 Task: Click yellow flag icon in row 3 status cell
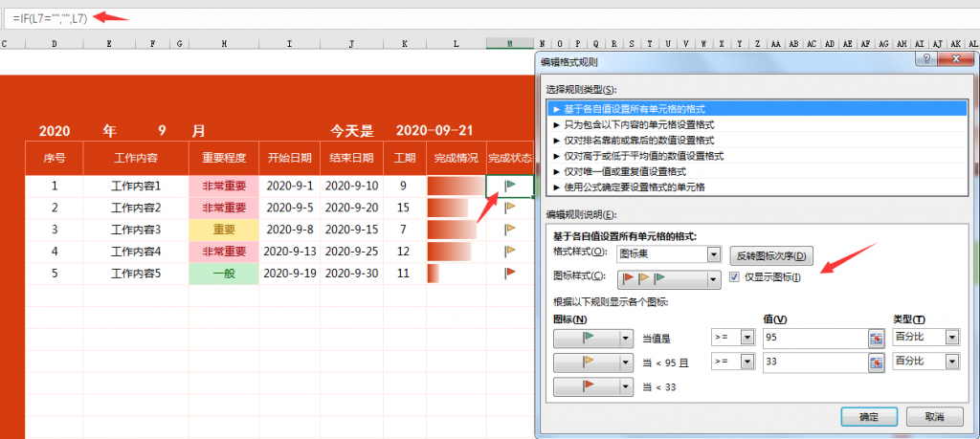click(510, 230)
